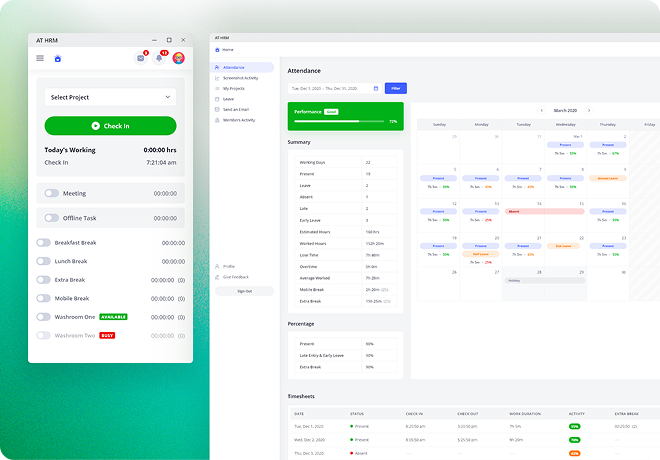Screen dimensions: 660x460
Task: Click the green Check In button
Action: click(110, 126)
